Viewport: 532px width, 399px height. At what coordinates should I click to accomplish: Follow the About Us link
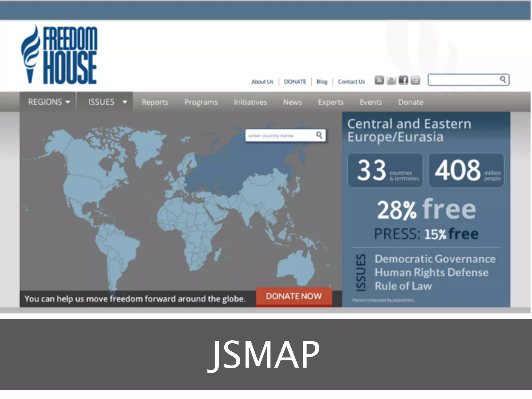tap(262, 82)
